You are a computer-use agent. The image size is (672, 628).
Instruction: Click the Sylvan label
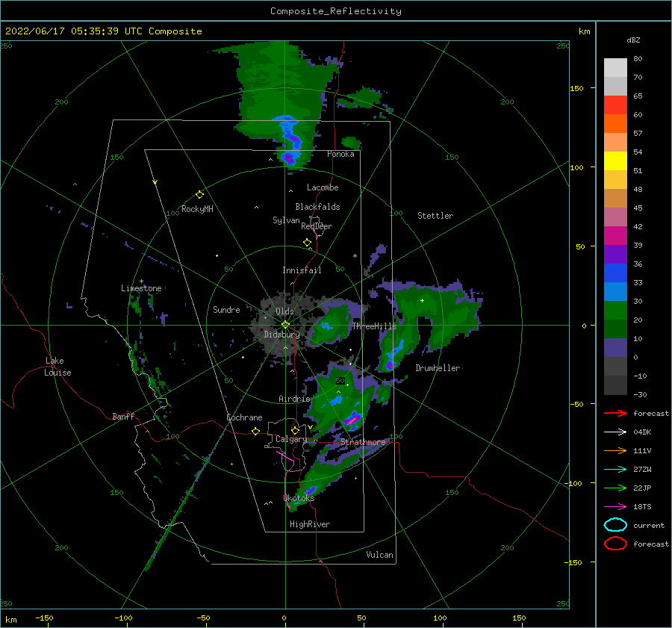pyautogui.click(x=286, y=220)
